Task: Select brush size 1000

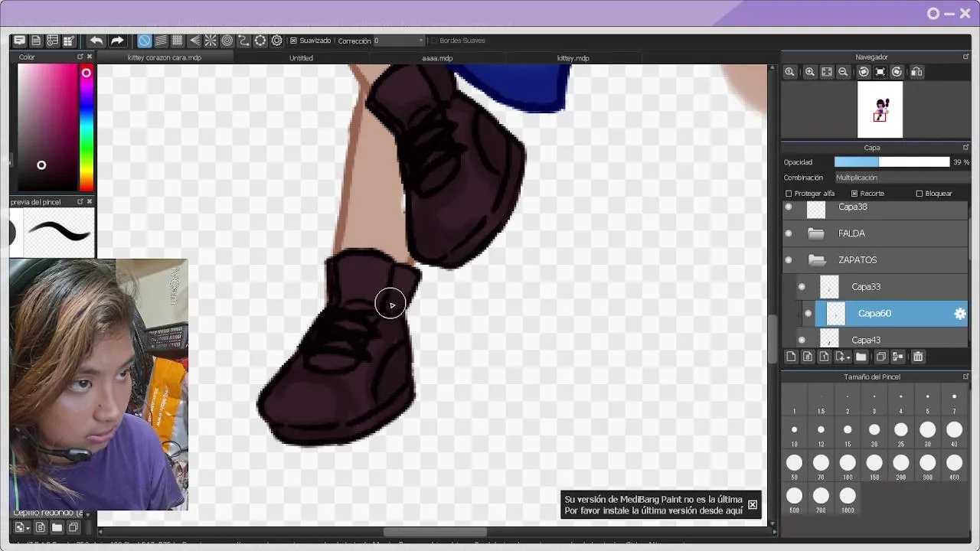Action: 848,500
